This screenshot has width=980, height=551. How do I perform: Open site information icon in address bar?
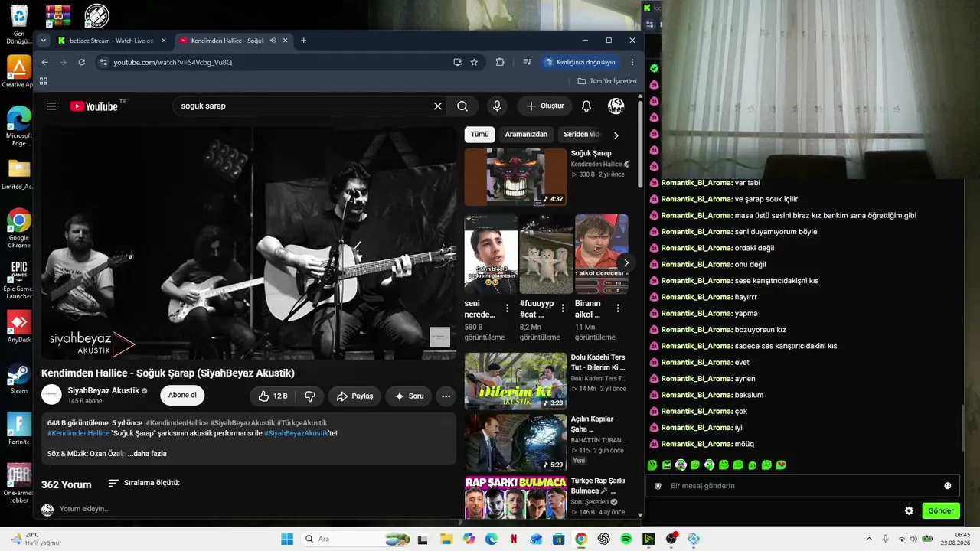[103, 62]
